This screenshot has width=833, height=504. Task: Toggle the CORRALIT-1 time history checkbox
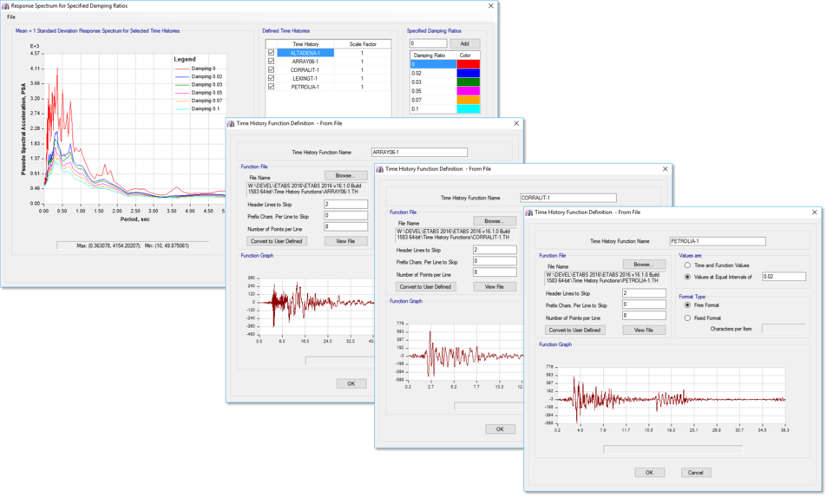pos(272,70)
